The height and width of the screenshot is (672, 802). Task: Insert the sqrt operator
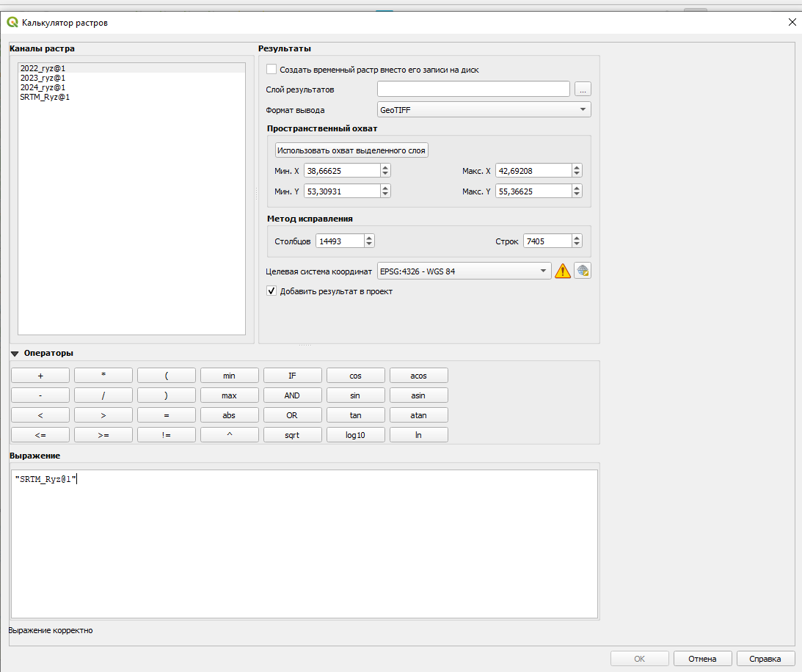click(x=292, y=435)
